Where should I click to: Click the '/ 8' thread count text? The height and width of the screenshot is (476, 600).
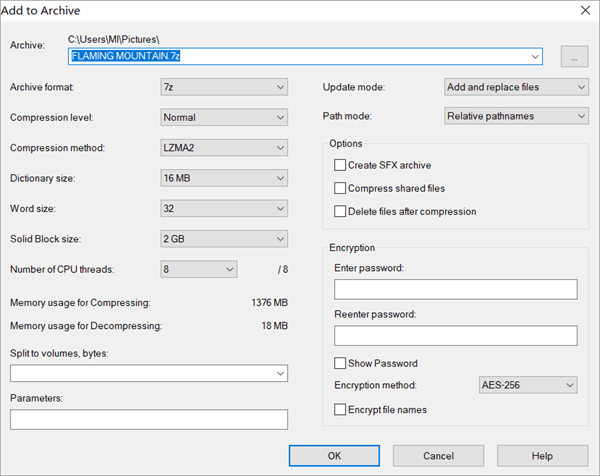pos(283,269)
